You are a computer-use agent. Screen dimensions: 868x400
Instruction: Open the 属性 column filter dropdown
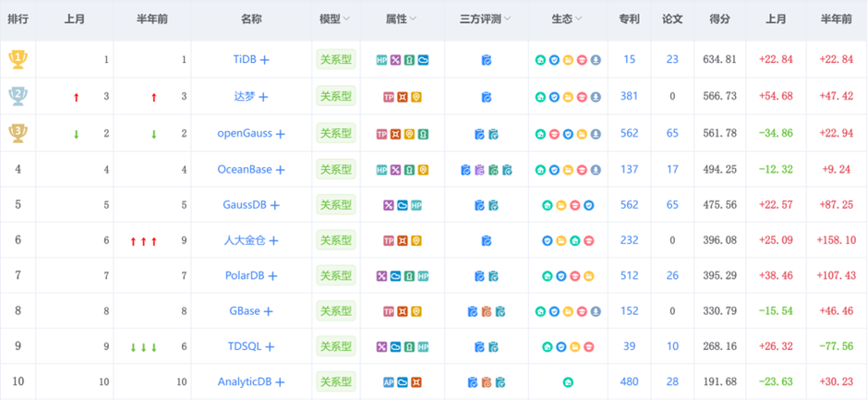click(413, 19)
